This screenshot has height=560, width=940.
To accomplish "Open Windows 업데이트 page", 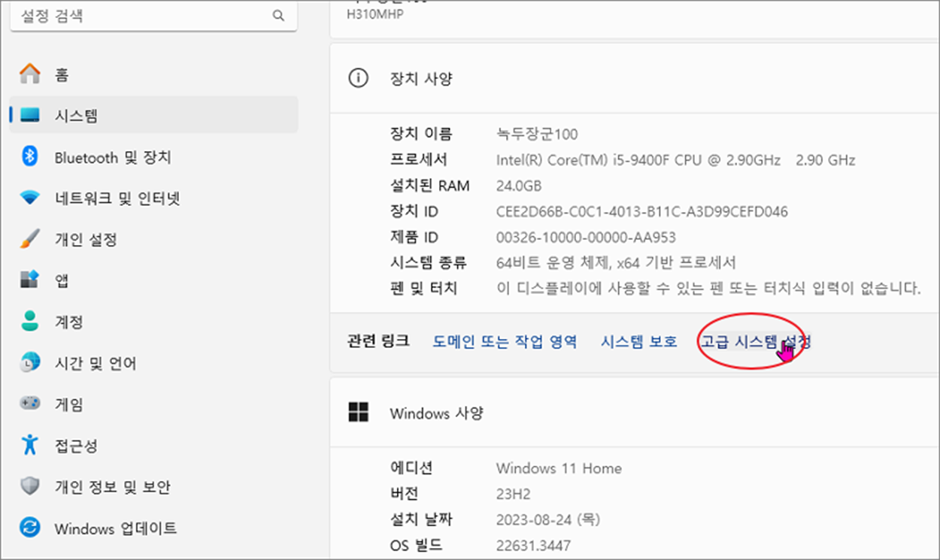I will pyautogui.click(x=154, y=528).
